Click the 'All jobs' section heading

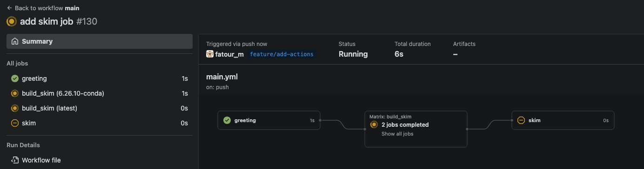[17, 64]
